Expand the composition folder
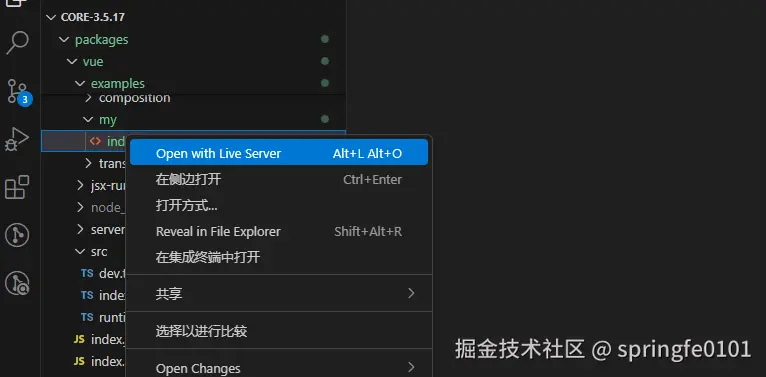The height and width of the screenshot is (377, 766). tap(88, 98)
